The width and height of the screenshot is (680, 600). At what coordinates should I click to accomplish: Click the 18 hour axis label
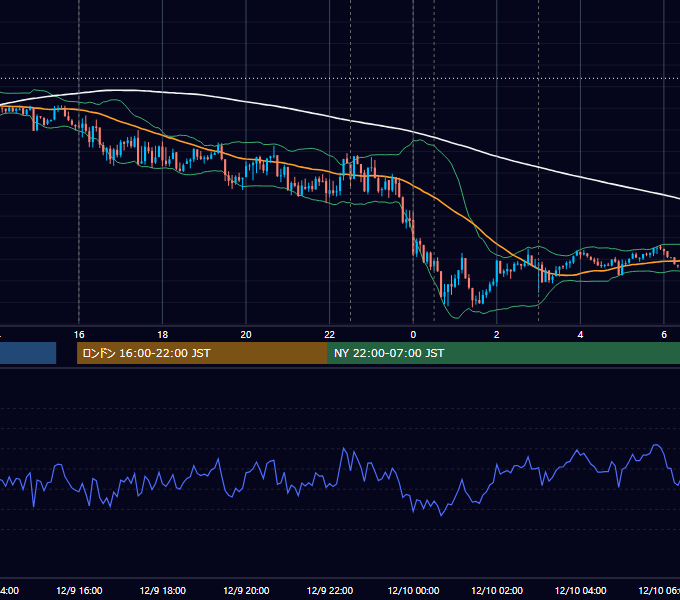click(x=163, y=335)
